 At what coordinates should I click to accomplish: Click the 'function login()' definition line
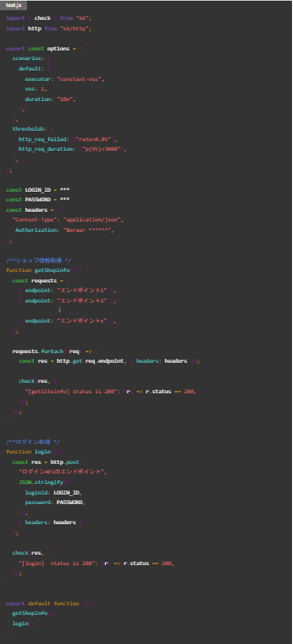[x=34, y=452]
